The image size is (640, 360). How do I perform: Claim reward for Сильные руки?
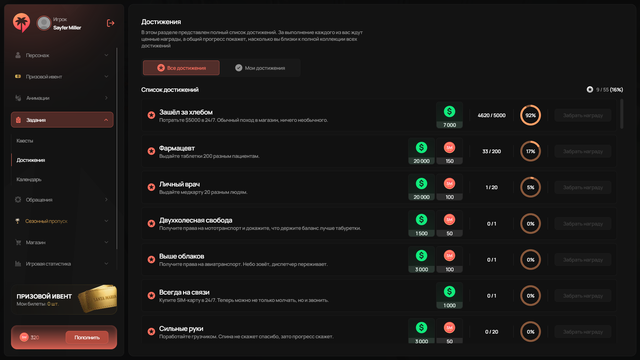click(x=583, y=332)
